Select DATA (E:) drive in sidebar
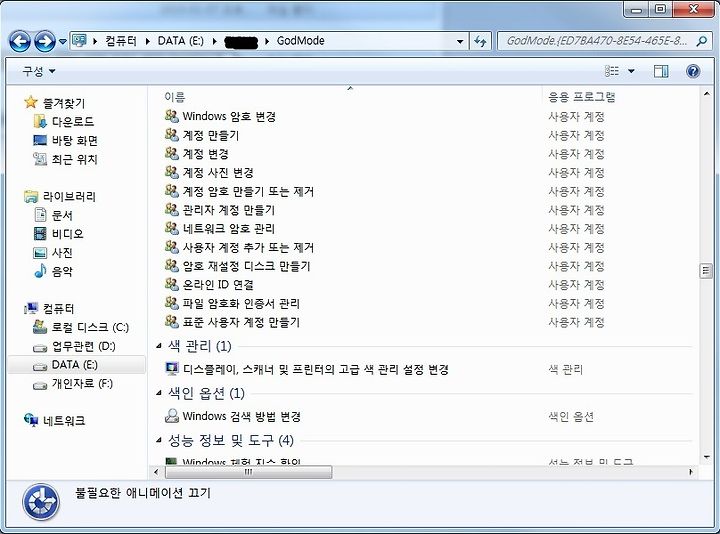The height and width of the screenshot is (534, 720). (76, 365)
